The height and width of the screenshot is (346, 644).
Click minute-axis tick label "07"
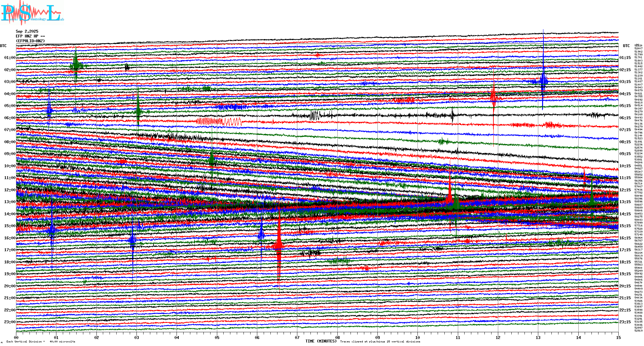pos(297,337)
